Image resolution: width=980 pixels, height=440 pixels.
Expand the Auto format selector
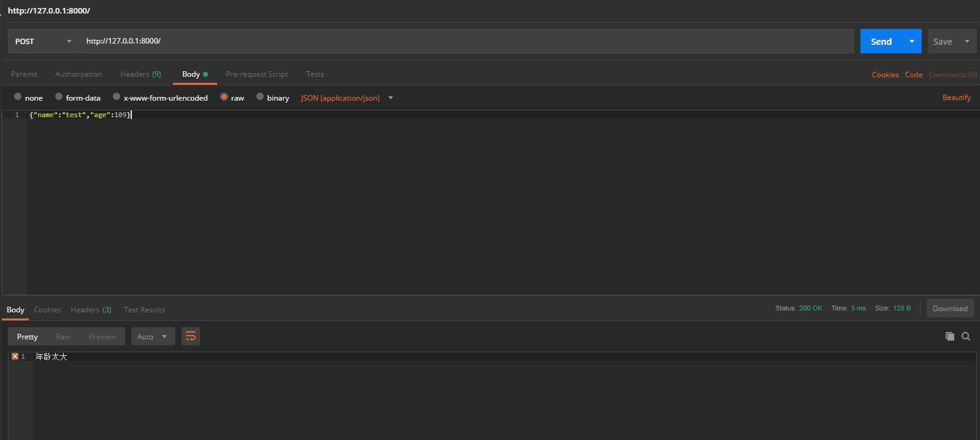pyautogui.click(x=153, y=336)
